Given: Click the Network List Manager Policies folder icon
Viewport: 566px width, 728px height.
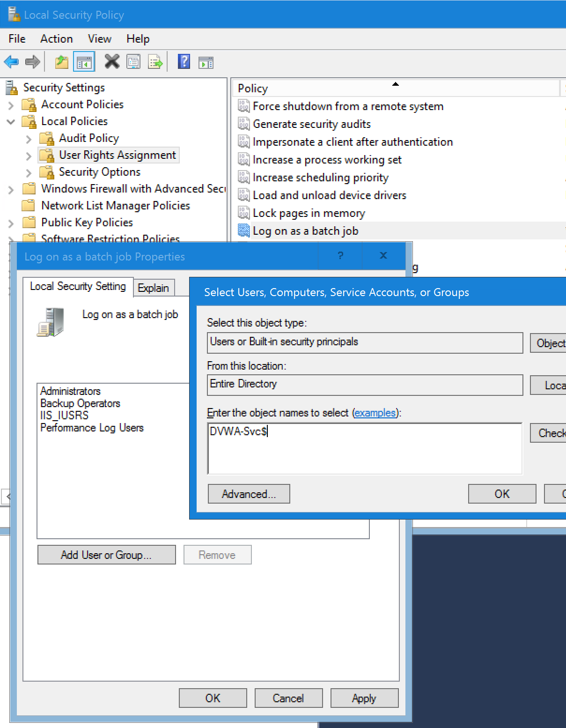Looking at the screenshot, I should click(x=29, y=205).
